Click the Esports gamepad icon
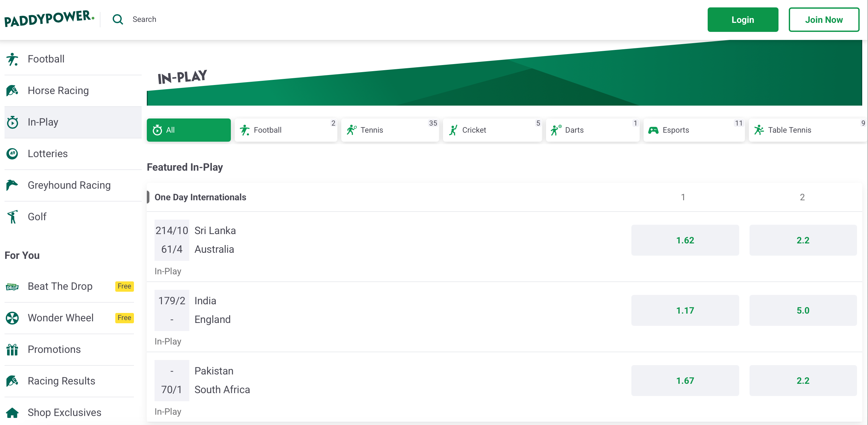 [653, 130]
